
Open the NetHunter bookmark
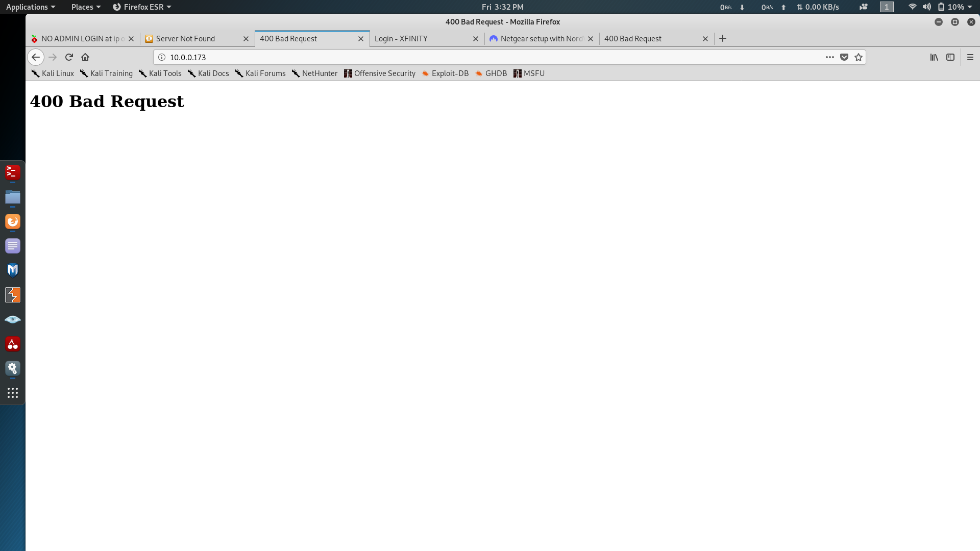tap(314, 73)
